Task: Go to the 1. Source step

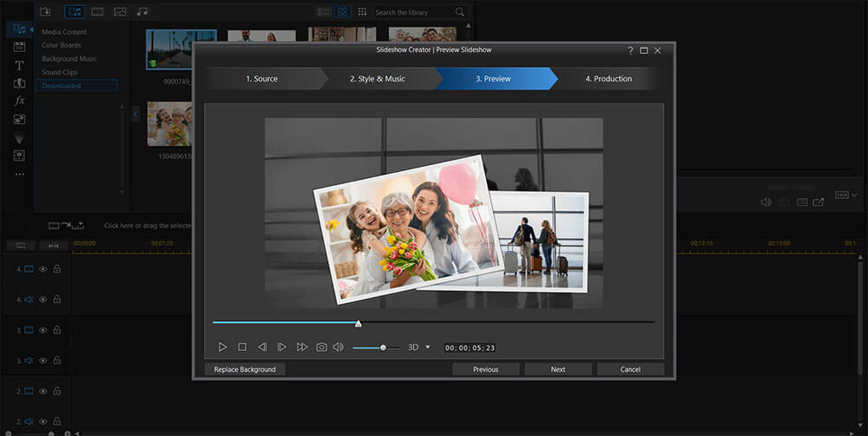Action: click(x=261, y=79)
